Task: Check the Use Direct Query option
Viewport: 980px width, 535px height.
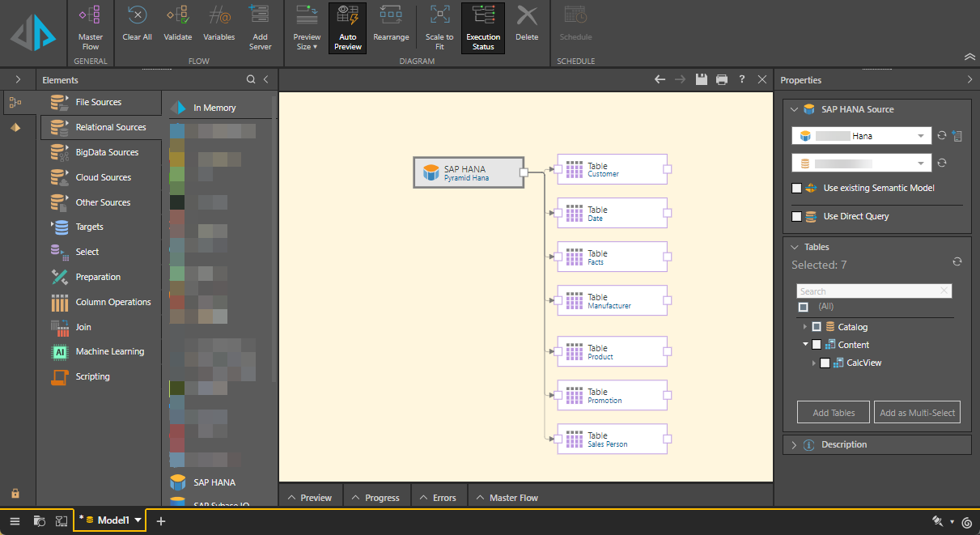Action: pos(797,217)
